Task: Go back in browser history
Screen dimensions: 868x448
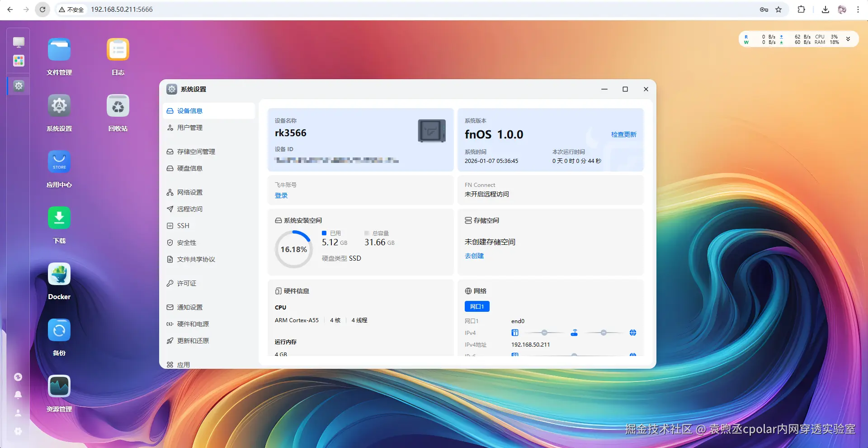Action: coord(10,10)
